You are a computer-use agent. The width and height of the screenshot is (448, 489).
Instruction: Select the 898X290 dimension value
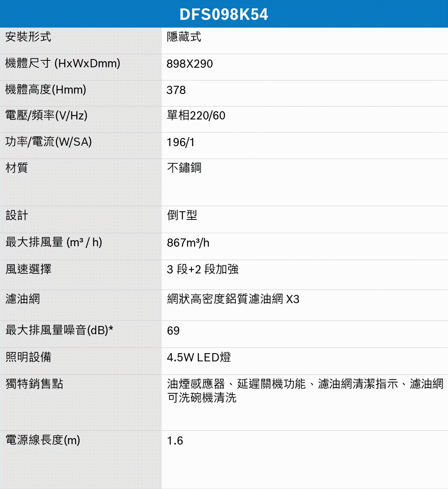[x=190, y=64]
